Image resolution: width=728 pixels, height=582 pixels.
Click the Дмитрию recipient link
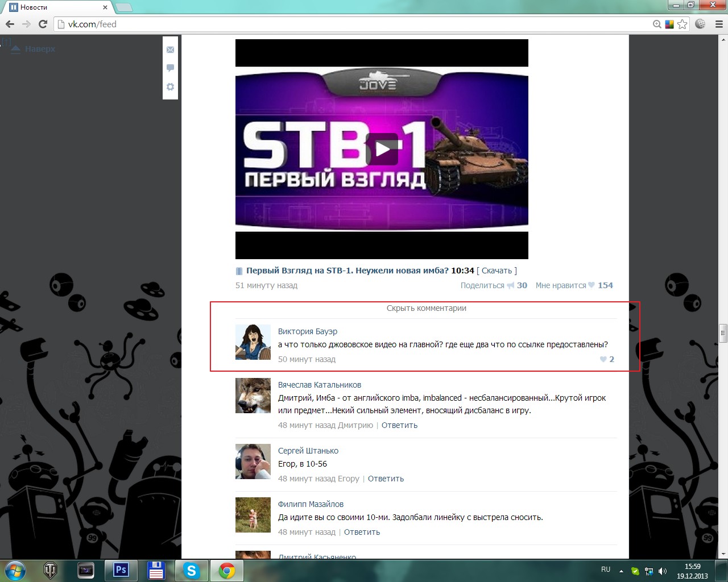[355, 425]
